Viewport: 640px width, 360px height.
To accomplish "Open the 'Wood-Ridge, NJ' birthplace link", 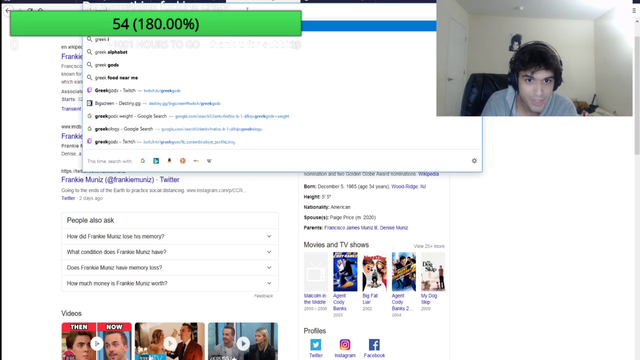I will point(408,187).
